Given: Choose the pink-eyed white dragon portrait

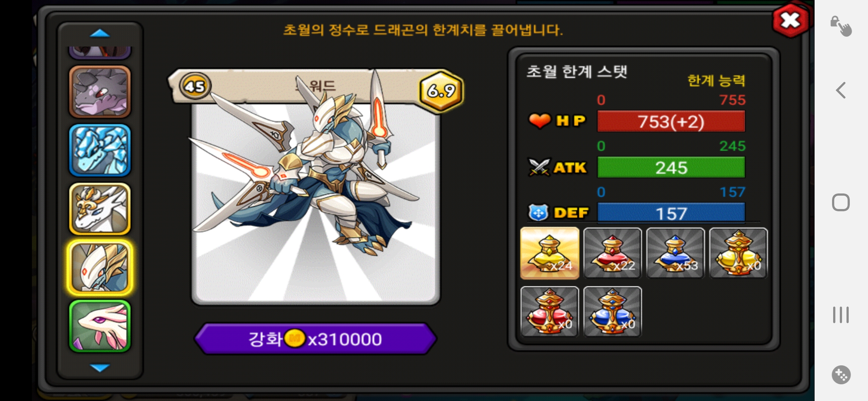Looking at the screenshot, I should tap(100, 326).
